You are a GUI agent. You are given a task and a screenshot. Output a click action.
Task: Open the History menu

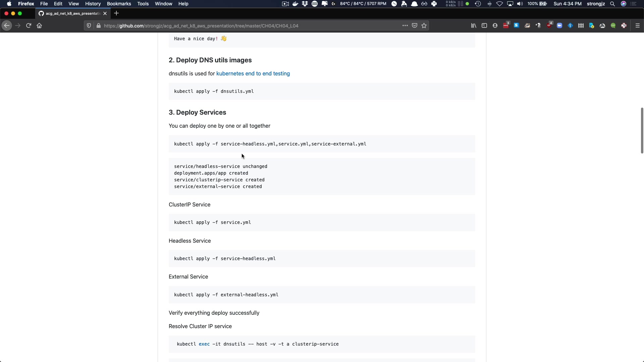point(93,4)
